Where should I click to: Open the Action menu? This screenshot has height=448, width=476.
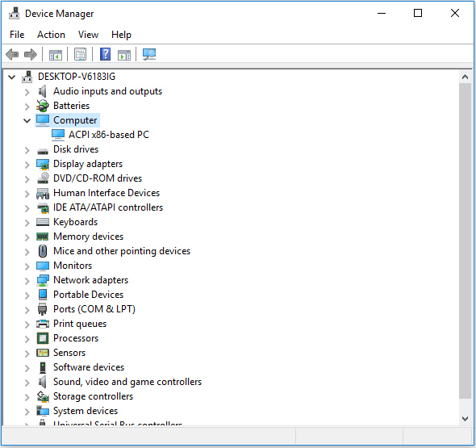click(51, 35)
